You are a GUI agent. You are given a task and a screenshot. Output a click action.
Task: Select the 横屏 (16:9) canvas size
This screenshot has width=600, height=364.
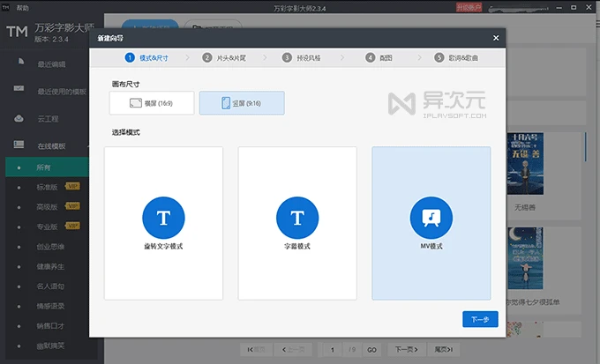point(152,103)
